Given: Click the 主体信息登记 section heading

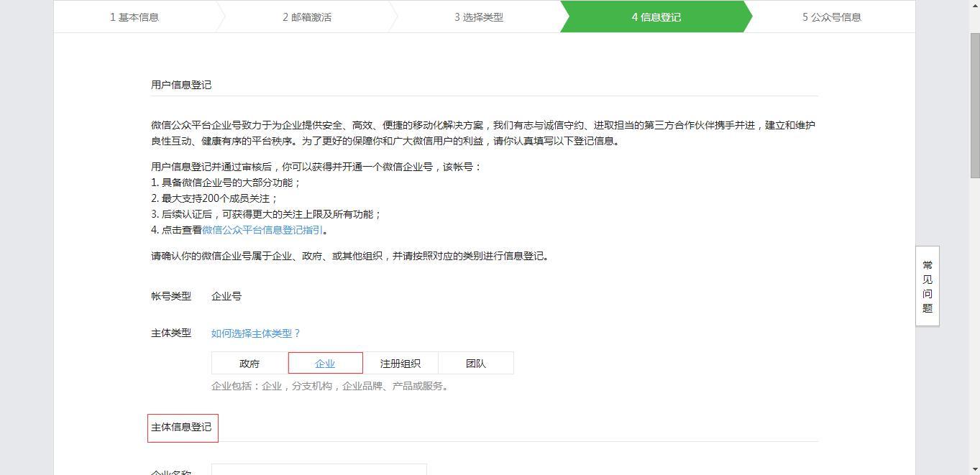Looking at the screenshot, I should (x=181, y=427).
